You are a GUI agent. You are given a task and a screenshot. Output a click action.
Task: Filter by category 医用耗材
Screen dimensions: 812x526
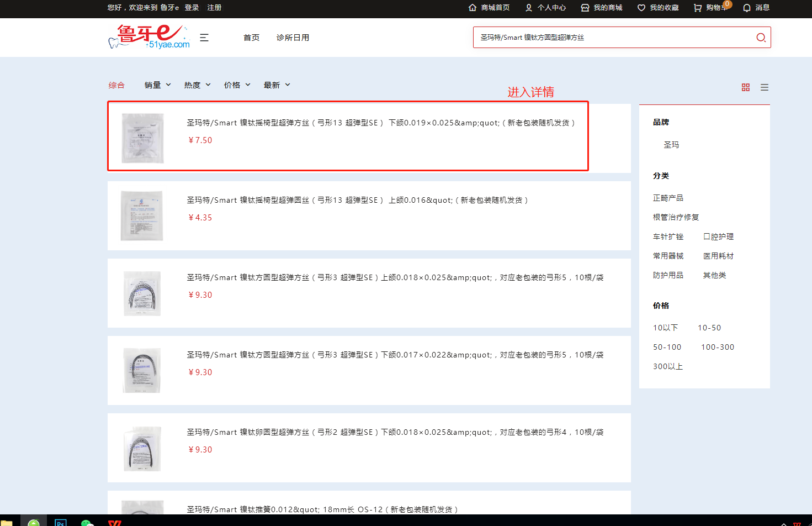point(718,256)
